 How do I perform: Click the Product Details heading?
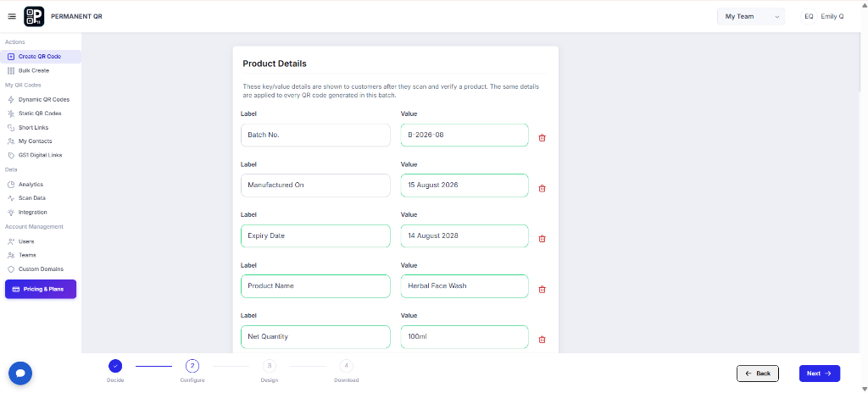click(x=275, y=64)
